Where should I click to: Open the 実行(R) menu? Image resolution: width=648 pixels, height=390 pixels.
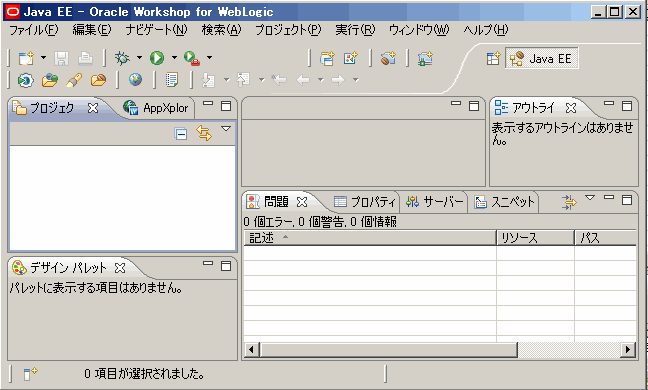(355, 30)
